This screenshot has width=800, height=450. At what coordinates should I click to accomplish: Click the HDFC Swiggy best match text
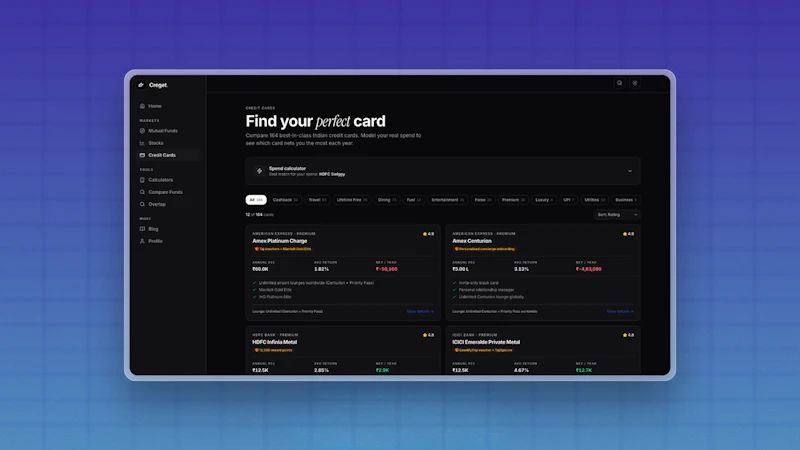(x=332, y=174)
